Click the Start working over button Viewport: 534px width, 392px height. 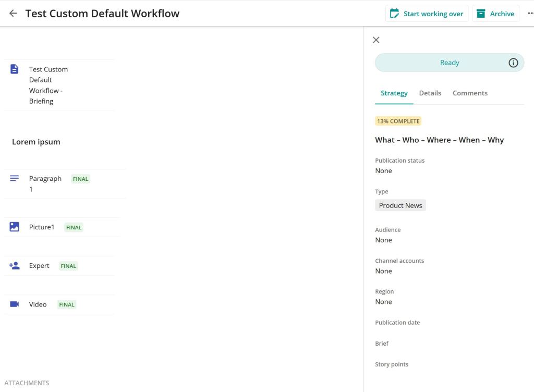click(427, 14)
